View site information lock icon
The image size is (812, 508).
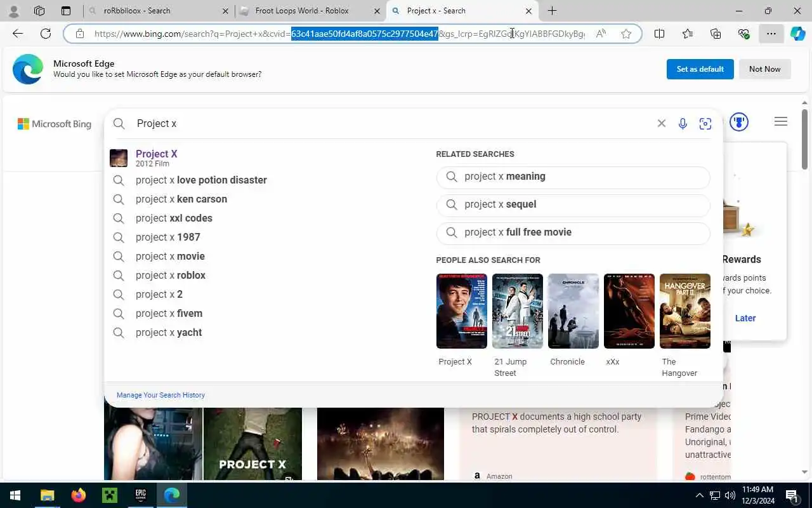[79, 34]
